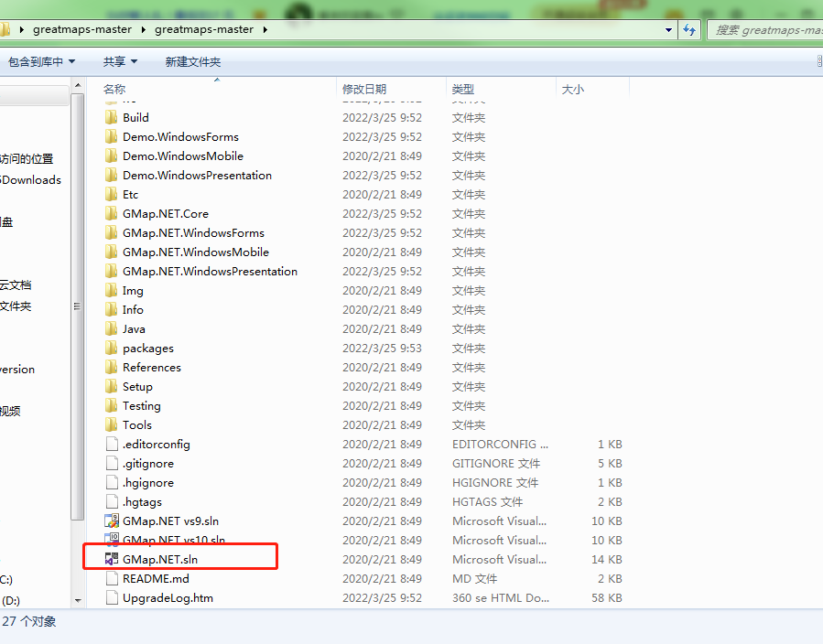823x644 pixels.
Task: Select the GMap.NET.sln file name
Action: (160, 560)
